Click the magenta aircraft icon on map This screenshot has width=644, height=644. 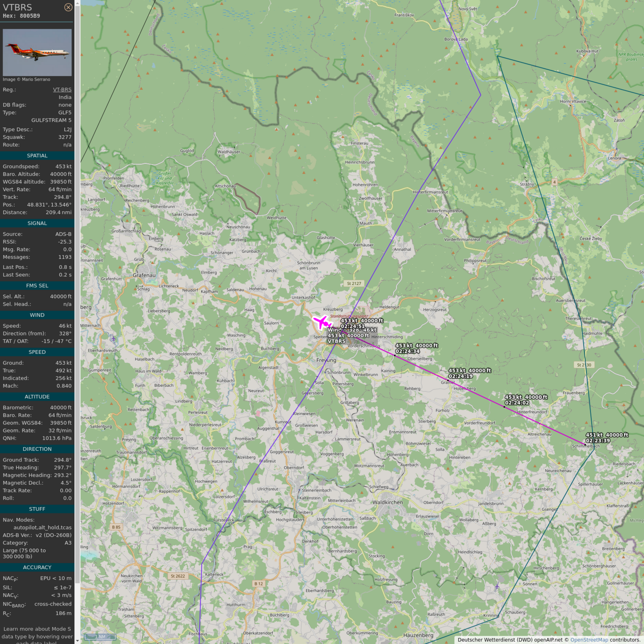(322, 322)
